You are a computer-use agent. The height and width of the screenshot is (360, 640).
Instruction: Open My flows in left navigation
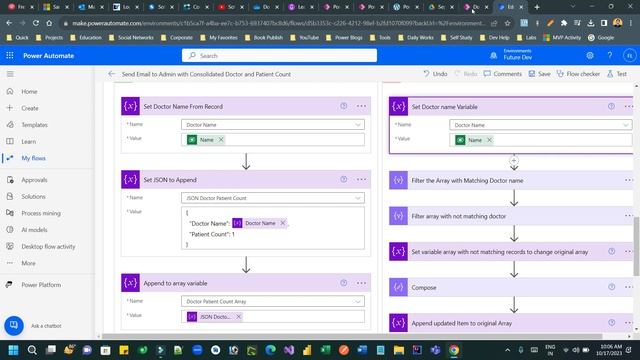pos(33,158)
